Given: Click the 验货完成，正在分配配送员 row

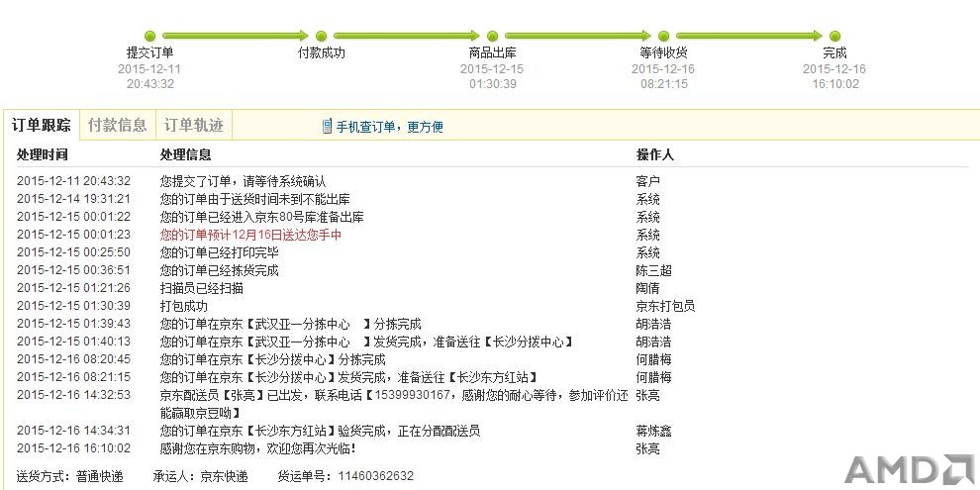Looking at the screenshot, I should (x=320, y=432).
